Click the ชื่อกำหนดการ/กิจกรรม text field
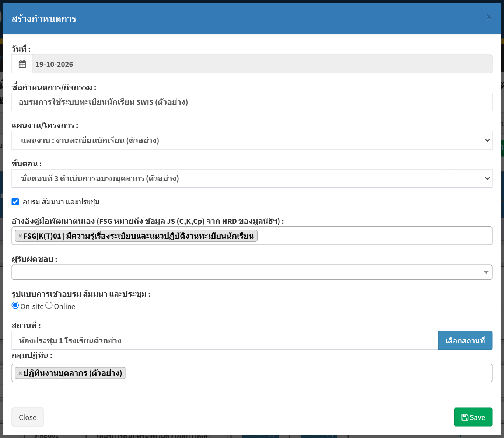This screenshot has width=504, height=438. click(252, 102)
